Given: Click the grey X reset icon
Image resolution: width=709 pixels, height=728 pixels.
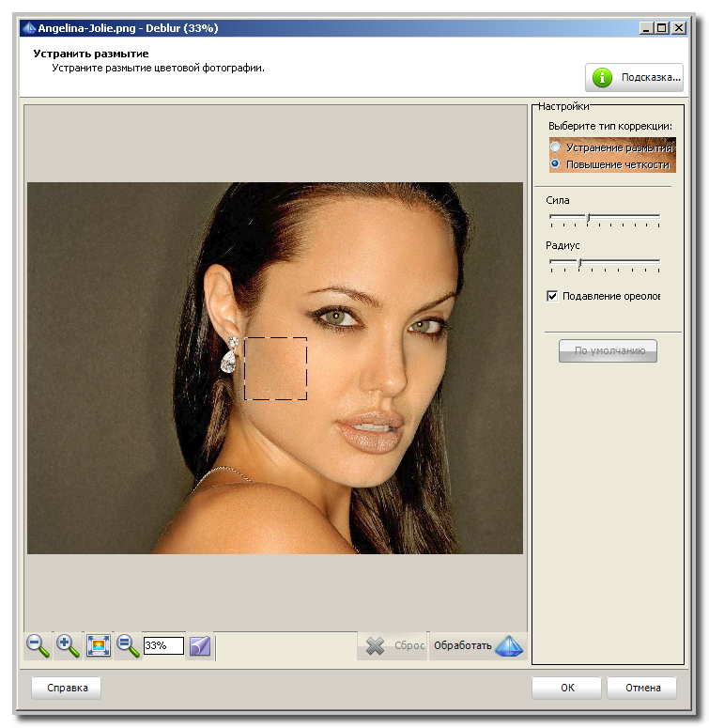Looking at the screenshot, I should point(375,646).
